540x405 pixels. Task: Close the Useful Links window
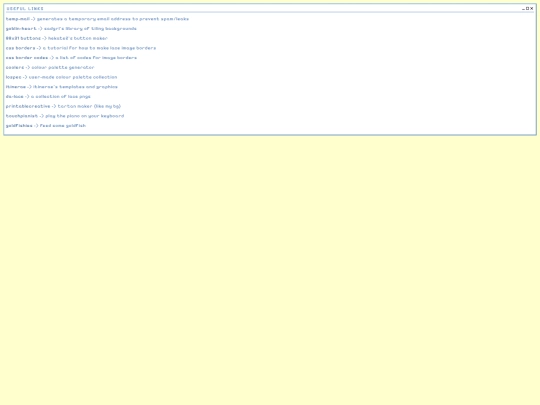532,9
